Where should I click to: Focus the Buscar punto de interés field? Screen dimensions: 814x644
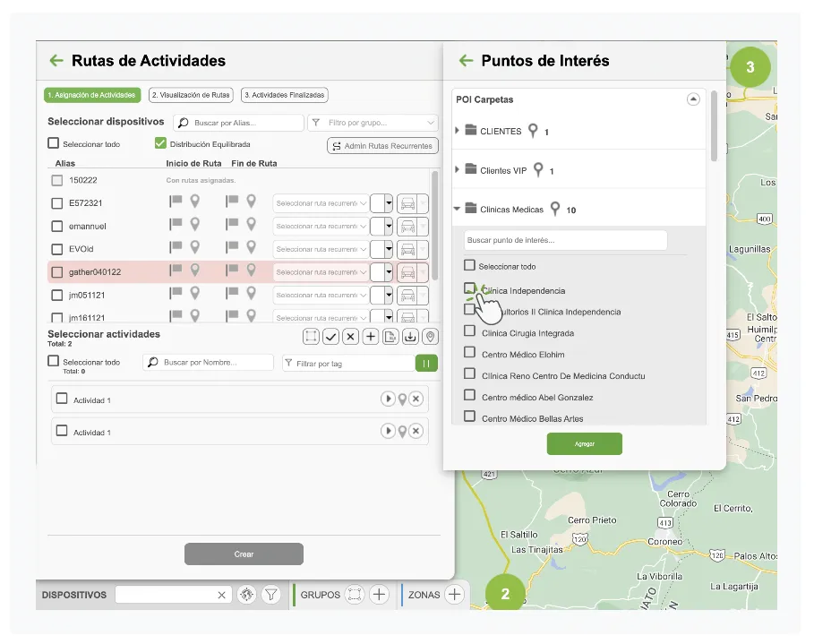point(565,240)
